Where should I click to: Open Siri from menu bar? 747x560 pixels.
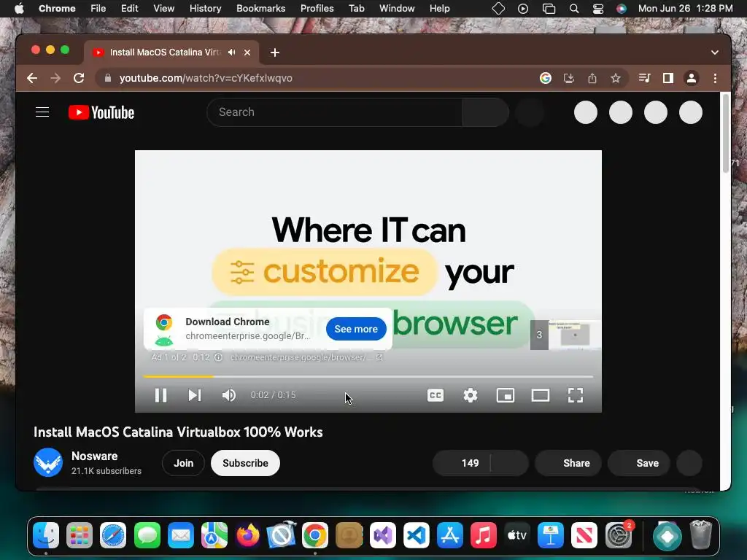[622, 9]
